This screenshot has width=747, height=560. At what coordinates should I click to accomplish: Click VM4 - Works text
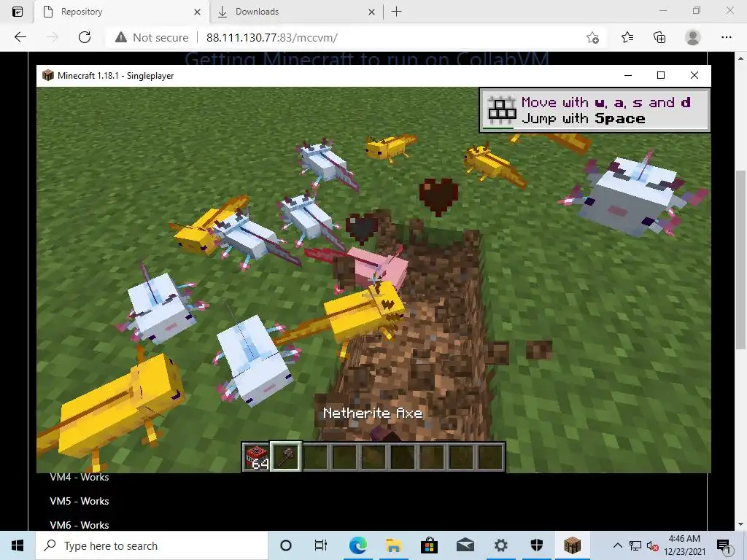(80, 477)
